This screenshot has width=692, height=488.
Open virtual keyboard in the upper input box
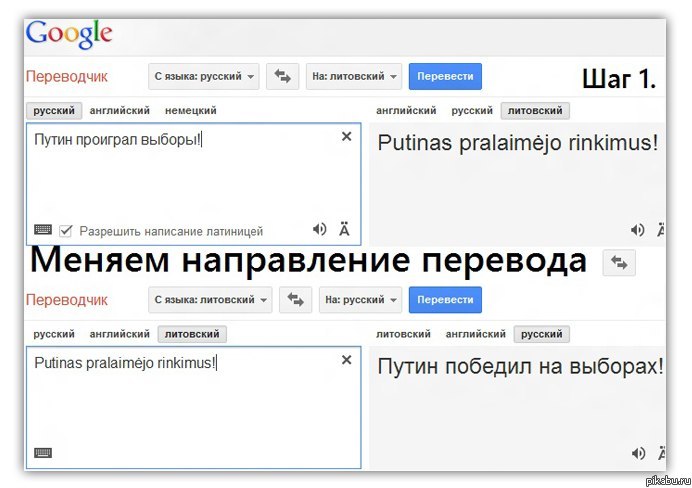[x=43, y=229]
